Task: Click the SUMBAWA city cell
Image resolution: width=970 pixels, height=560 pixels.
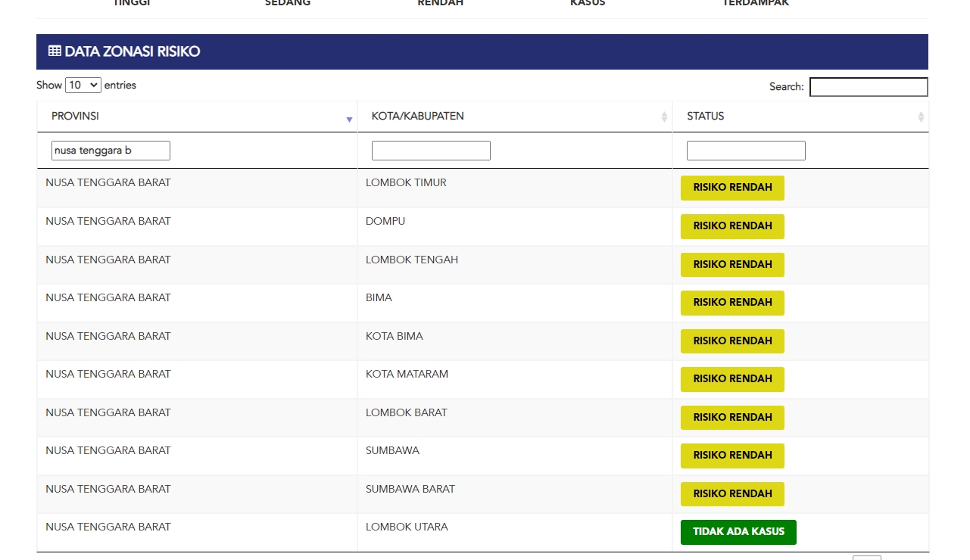Action: tap(514, 456)
